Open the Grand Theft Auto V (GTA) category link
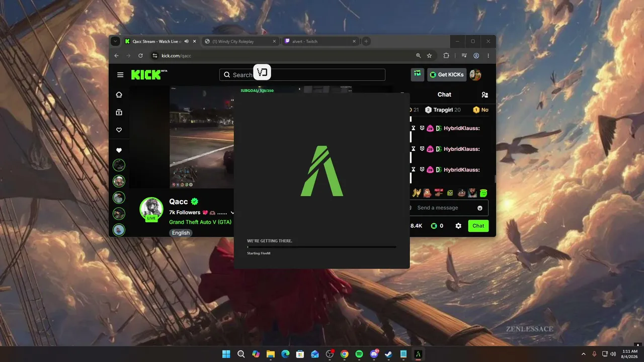Screen dimensions: 644x362 tap(200, 222)
